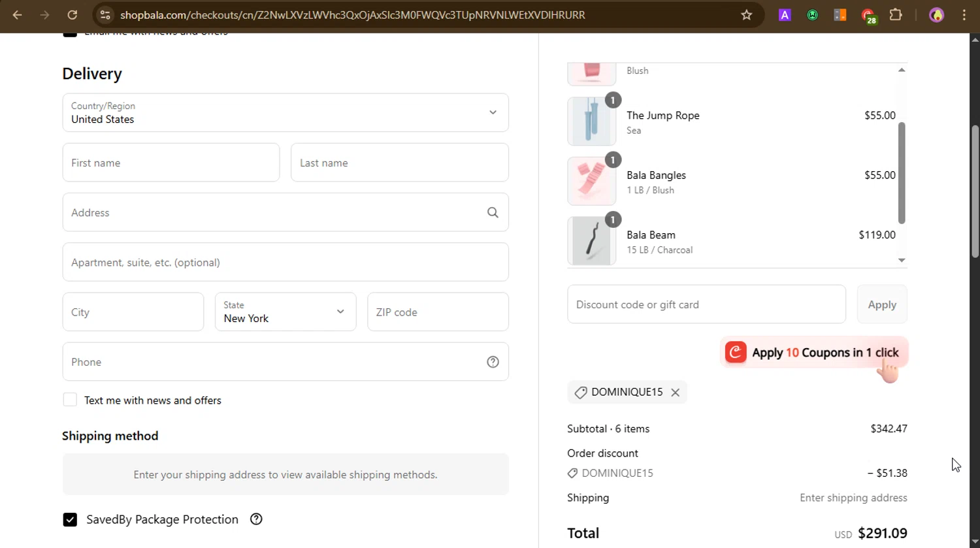980x548 pixels.
Task: Click the "– $51.38" discount amount
Action: [887, 473]
